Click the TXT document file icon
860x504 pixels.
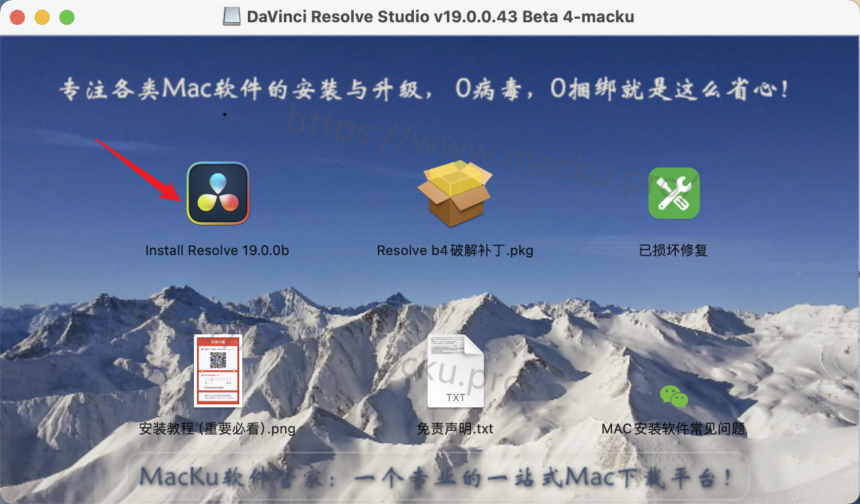click(x=455, y=370)
